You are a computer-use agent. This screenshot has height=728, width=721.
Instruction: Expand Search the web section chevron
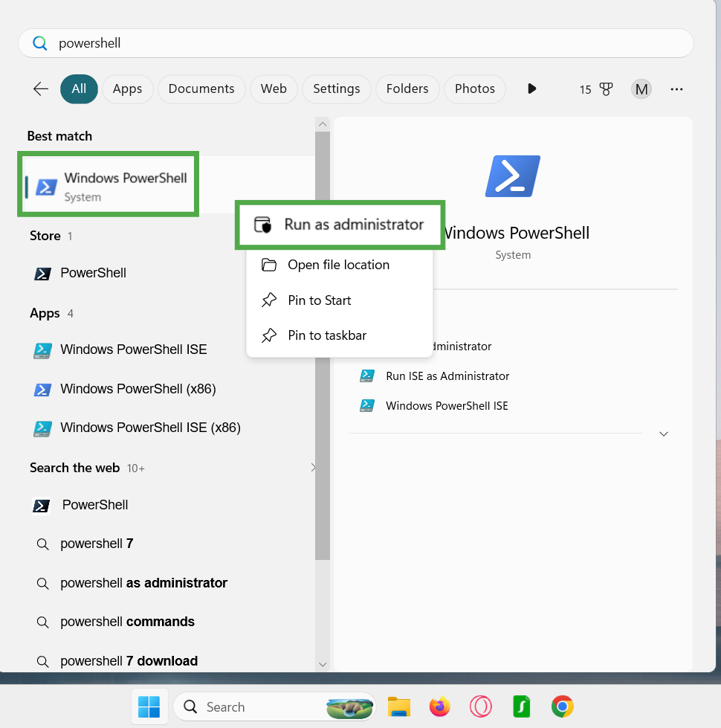click(x=313, y=468)
